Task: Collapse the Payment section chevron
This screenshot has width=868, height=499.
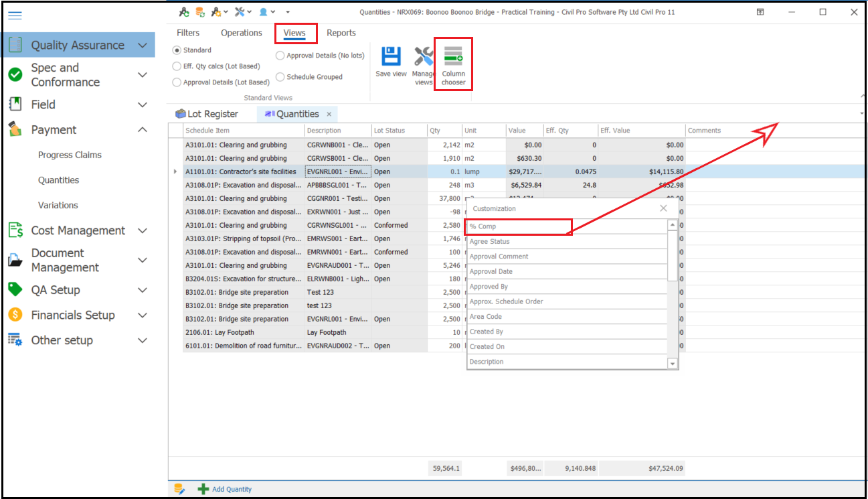Action: 142,130
